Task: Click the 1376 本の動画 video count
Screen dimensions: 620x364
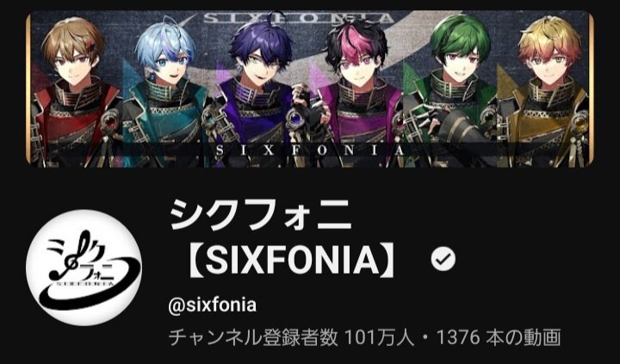Action: [499, 338]
